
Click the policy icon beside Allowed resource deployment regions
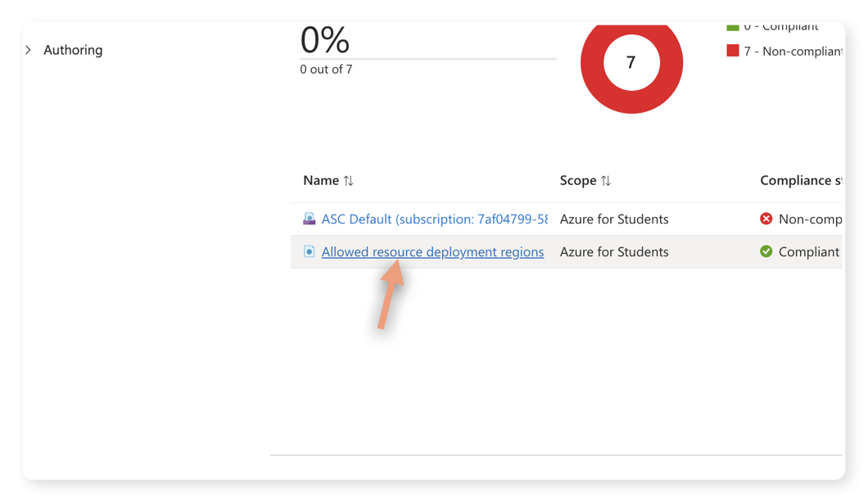309,251
